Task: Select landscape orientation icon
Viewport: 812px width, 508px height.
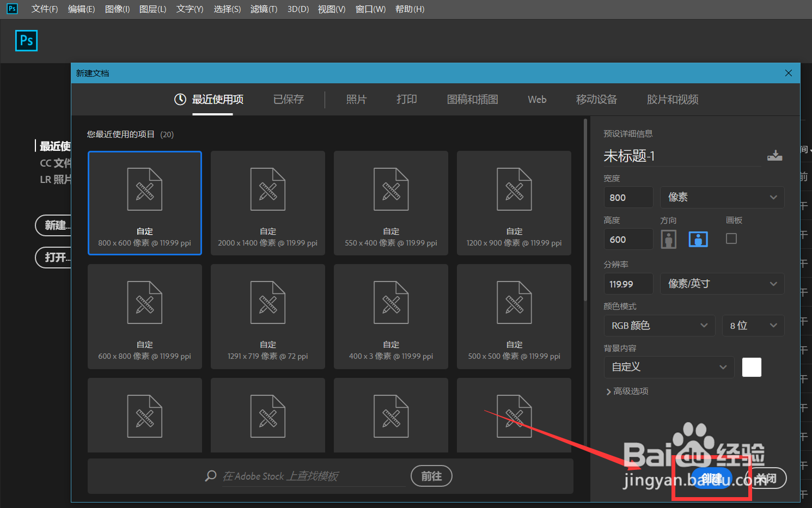Action: 698,239
